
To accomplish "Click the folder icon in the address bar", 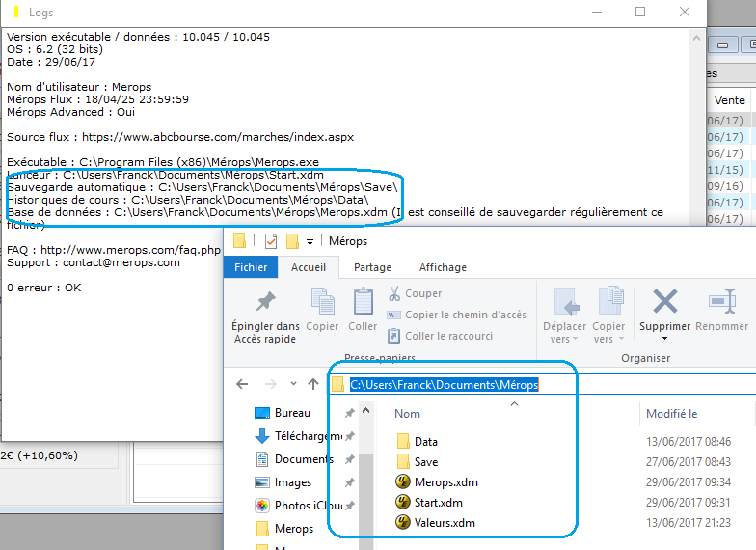I will [337, 384].
